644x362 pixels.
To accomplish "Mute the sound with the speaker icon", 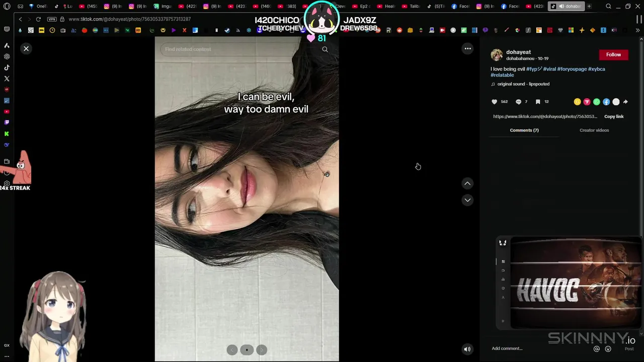I will pos(467,349).
